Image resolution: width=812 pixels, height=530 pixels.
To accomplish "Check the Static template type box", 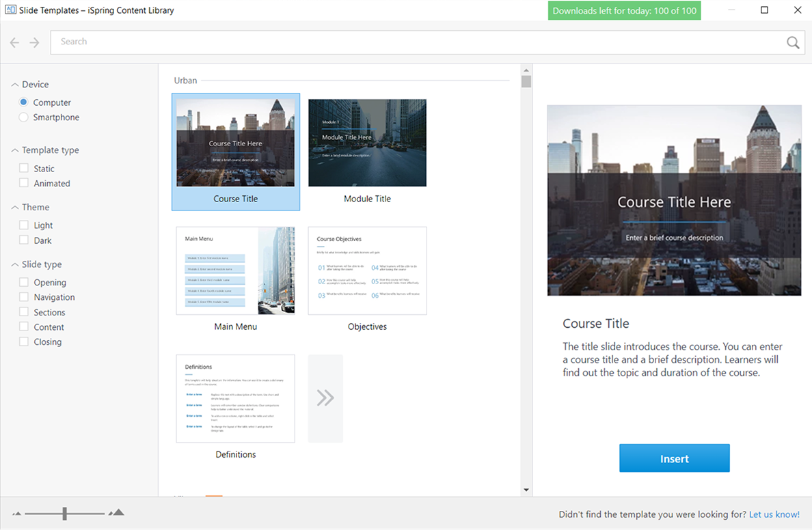I will pyautogui.click(x=24, y=168).
